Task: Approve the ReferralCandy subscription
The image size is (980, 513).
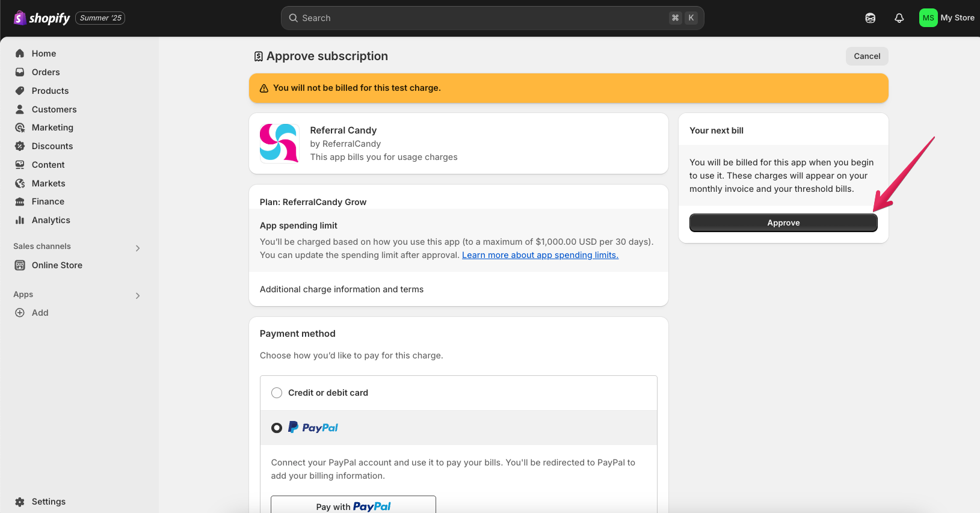Action: 783,223
